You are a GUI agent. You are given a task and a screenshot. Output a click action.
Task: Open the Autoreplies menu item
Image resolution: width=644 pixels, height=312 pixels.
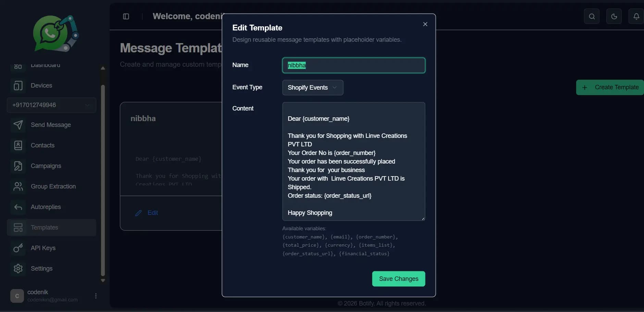46,207
